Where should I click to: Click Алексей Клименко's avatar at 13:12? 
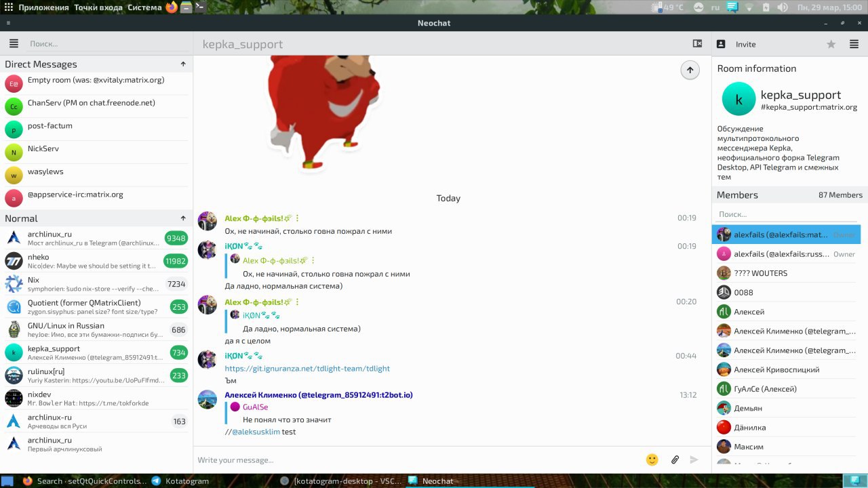point(207,399)
